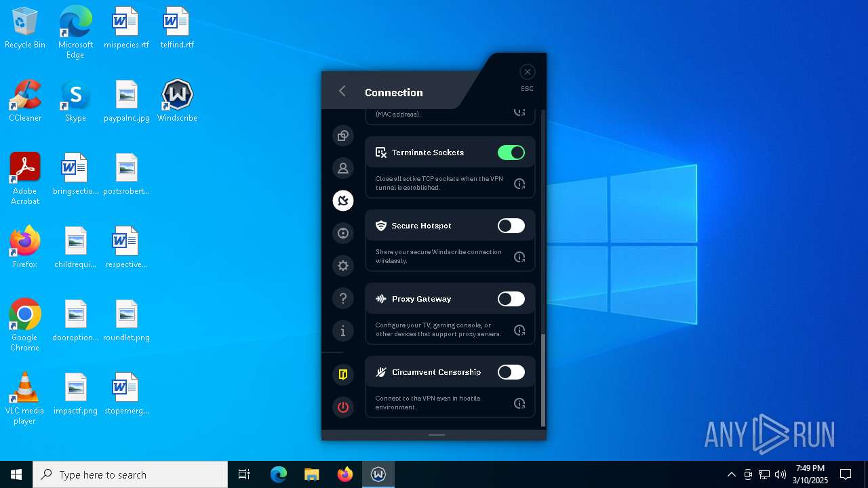
Task: Open info for Terminate Sockets description
Action: pos(519,184)
